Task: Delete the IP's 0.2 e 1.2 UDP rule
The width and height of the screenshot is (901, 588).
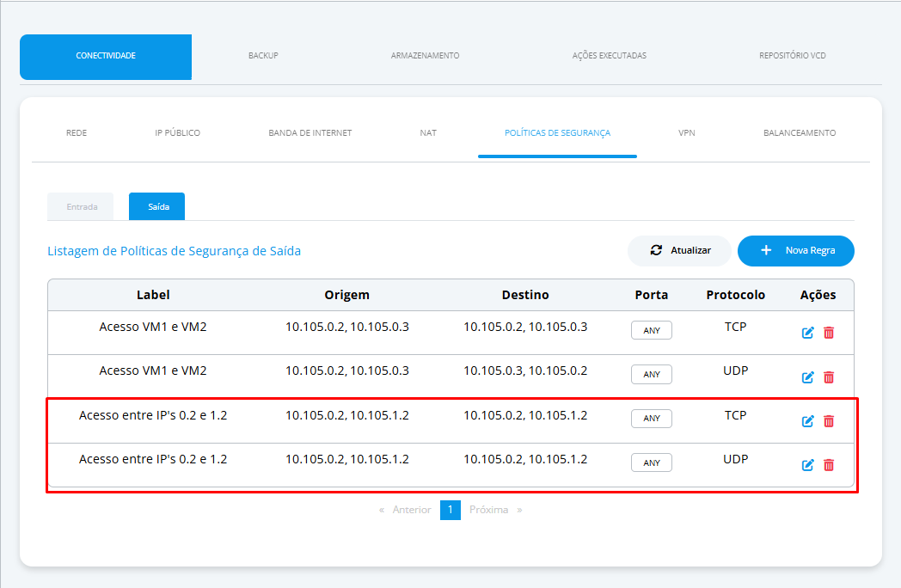Action: pos(829,465)
